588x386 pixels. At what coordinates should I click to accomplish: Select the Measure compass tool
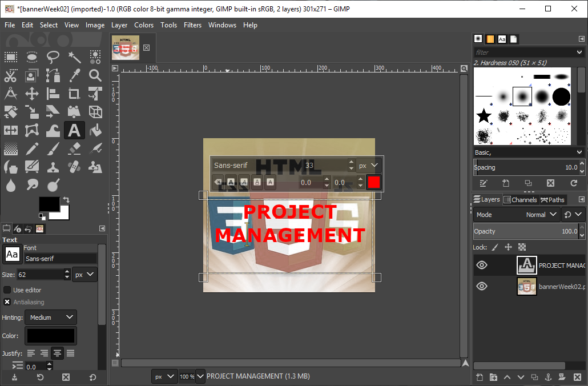(10, 94)
